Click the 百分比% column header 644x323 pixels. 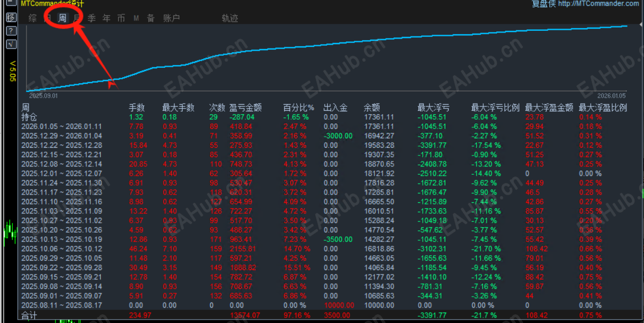(298, 108)
